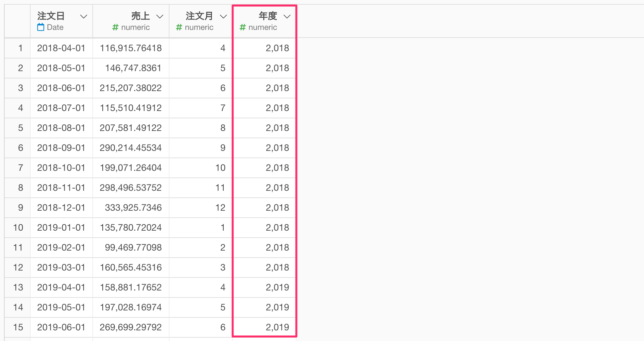The width and height of the screenshot is (644, 341).
Task: Click the 年度 cell 2,019 in row 13
Action: click(x=277, y=287)
